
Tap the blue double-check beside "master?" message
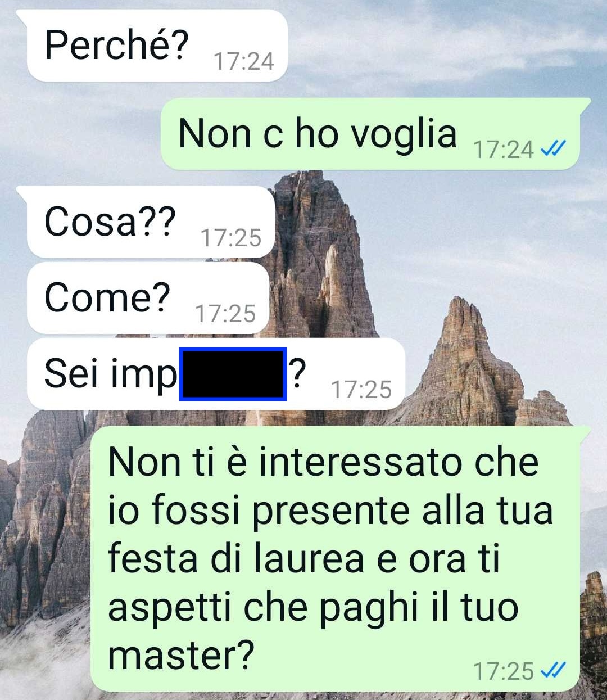click(552, 670)
